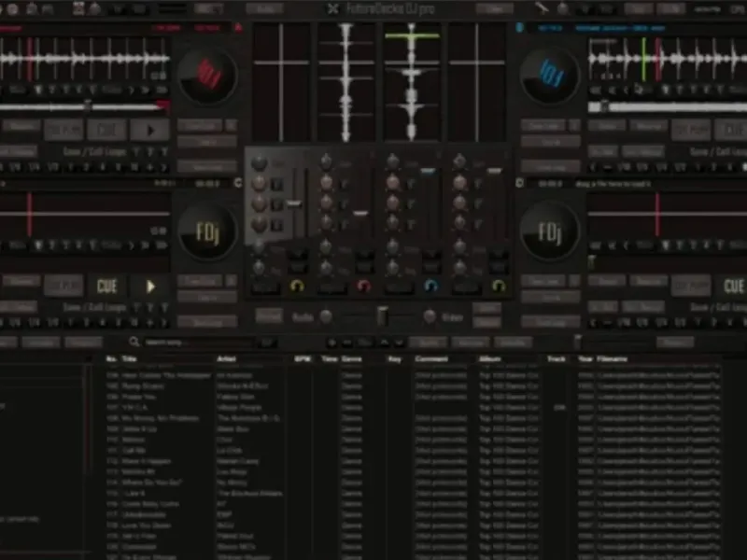This screenshot has width=747, height=560.
Task: Click the up arrow in the browser toolbar
Action: [x=385, y=343]
